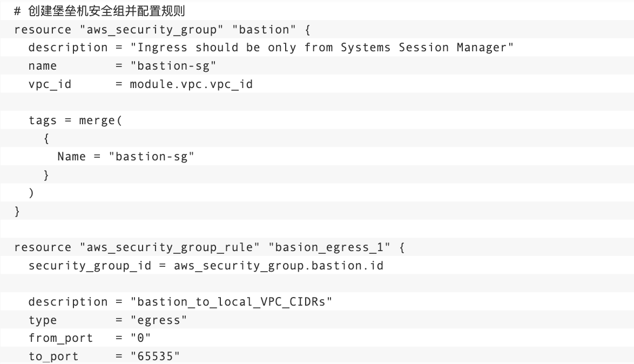Screen dimensions: 634x364
Task: Click "bastion_to_local_VPC_CIDRs" description string
Action: click(231, 302)
